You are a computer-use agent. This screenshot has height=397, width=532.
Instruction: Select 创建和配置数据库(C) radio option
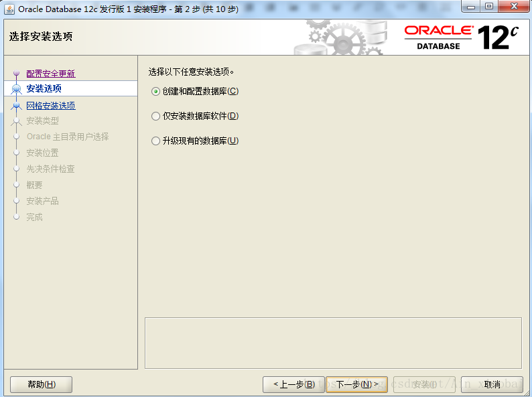[x=195, y=91]
